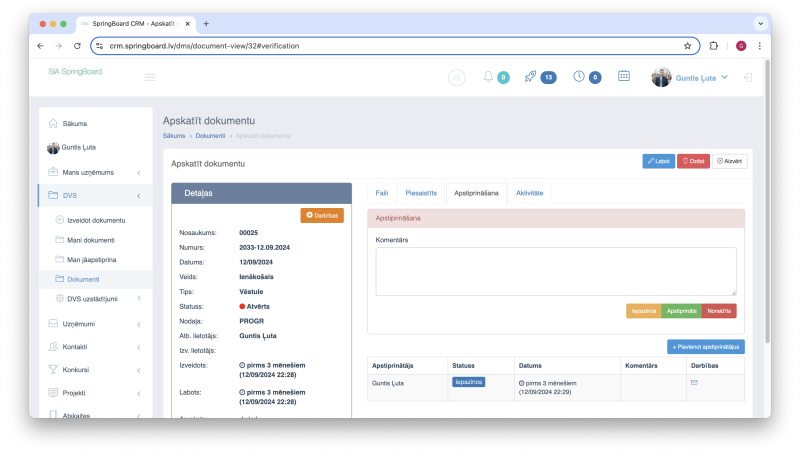Click the red Dzēst button
The width and height of the screenshot is (800, 450).
click(x=693, y=161)
